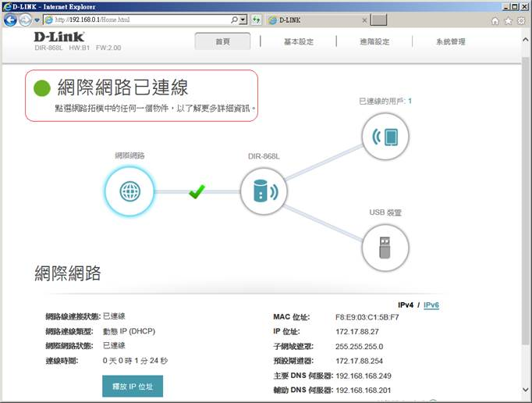Open the favorites star icon
532x403 pixels.
pyautogui.click(x=508, y=20)
